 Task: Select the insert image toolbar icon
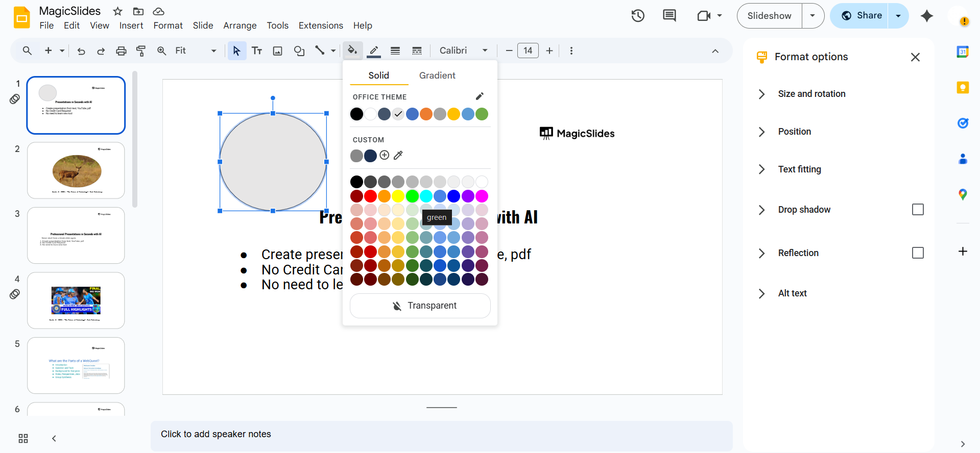click(x=277, y=51)
